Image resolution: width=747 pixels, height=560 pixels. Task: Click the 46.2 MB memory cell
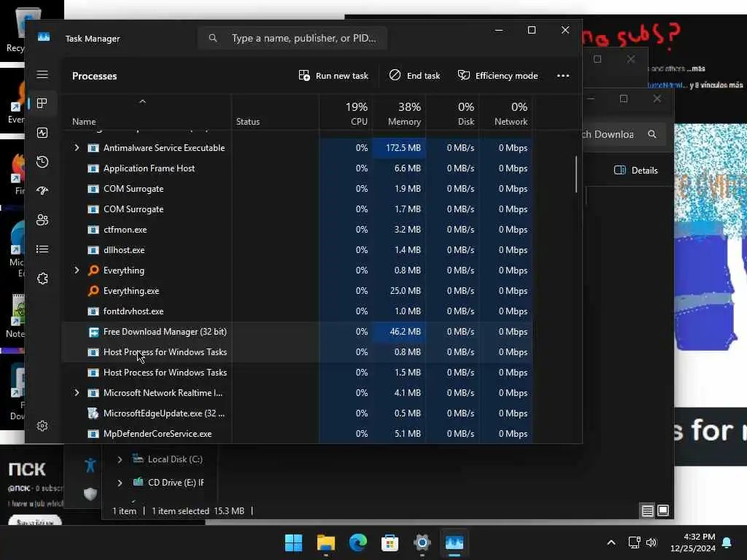coord(399,332)
